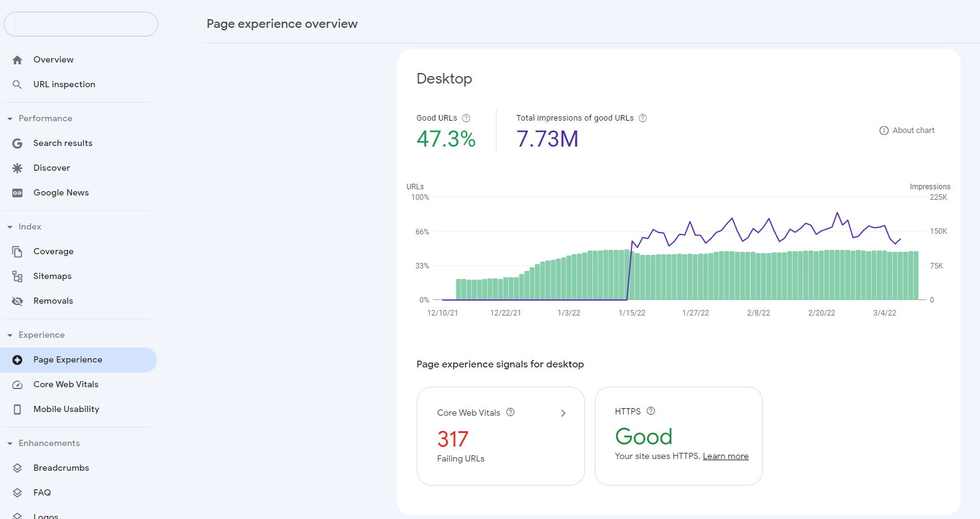Select Page Experience menu entry
The width and height of the screenshot is (980, 519).
click(79, 360)
